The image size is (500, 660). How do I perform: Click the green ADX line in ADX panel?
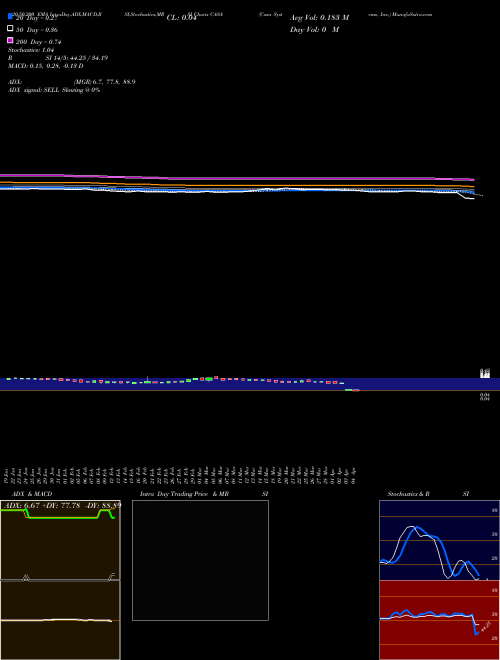pos(63,518)
